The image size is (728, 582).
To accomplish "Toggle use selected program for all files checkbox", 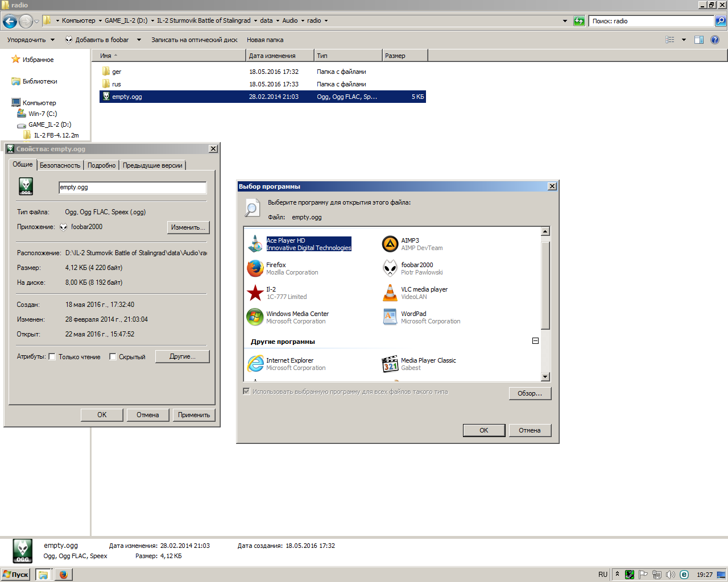I will [x=246, y=391].
